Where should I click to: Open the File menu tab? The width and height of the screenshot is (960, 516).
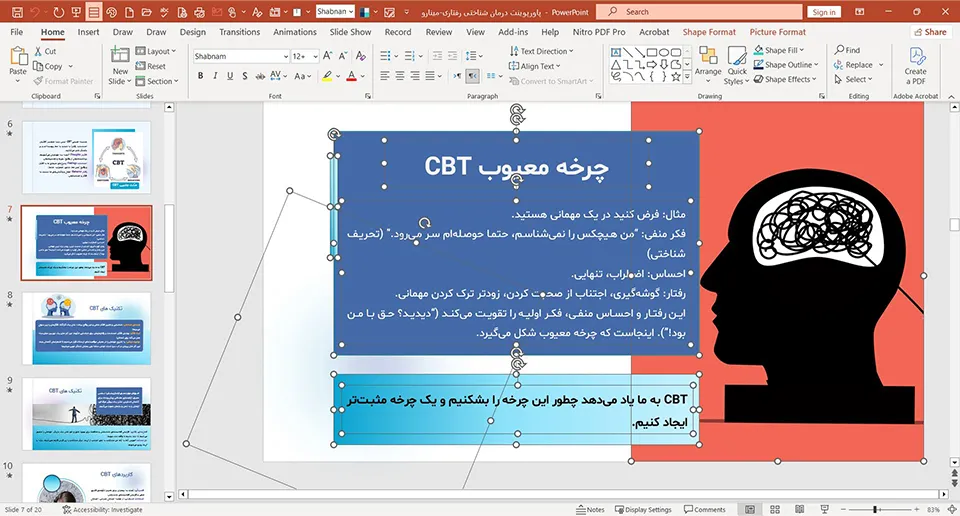click(17, 32)
